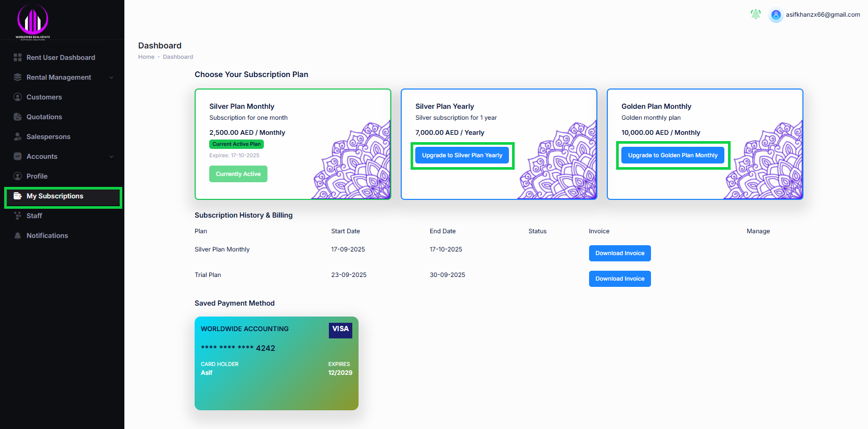868x429 pixels.
Task: Upgrade to Silver Plan Yearly
Action: [x=462, y=155]
